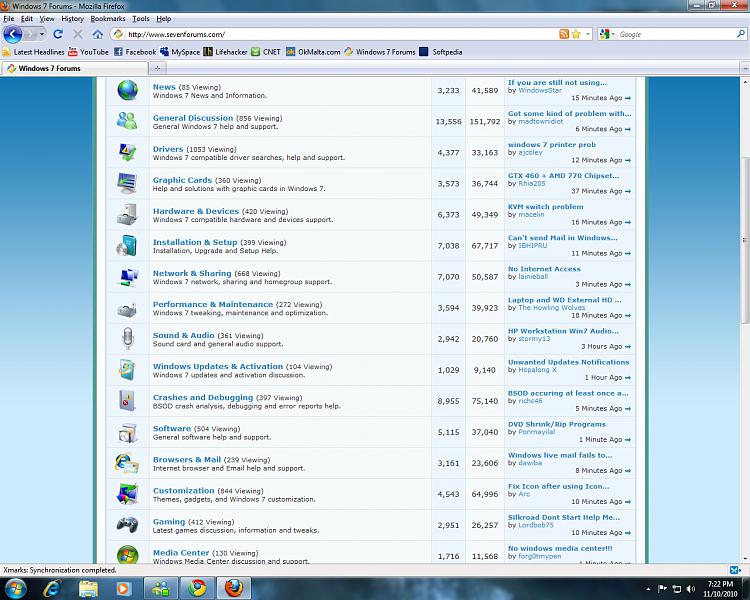Open the Windows Start menu orb
The width and height of the screenshot is (750, 600).
tap(16, 588)
